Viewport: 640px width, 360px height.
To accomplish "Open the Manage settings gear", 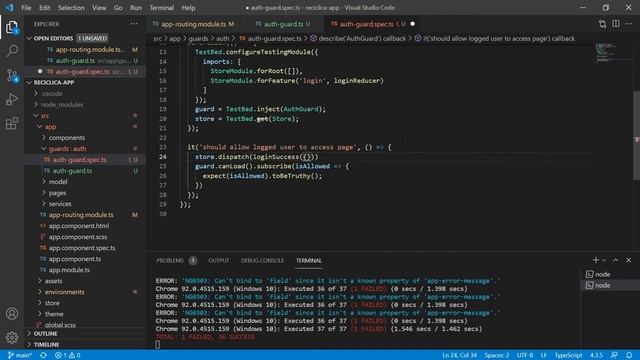I will 12,337.
